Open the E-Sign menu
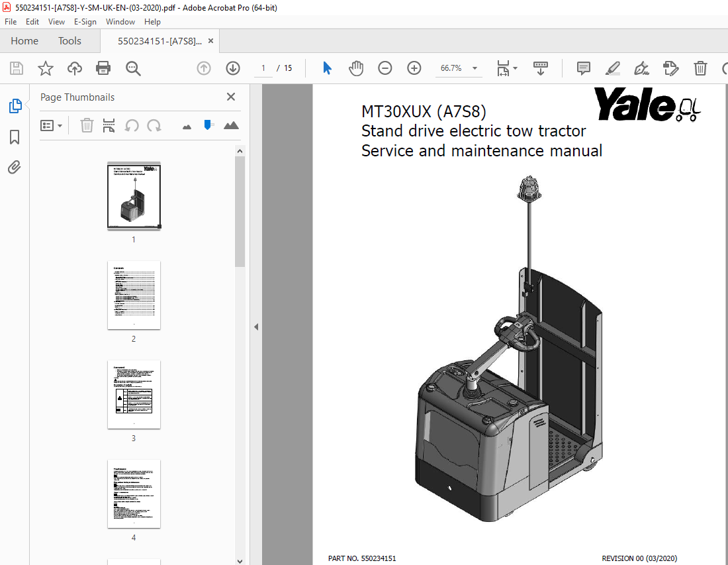This screenshot has width=728, height=565. pos(85,22)
